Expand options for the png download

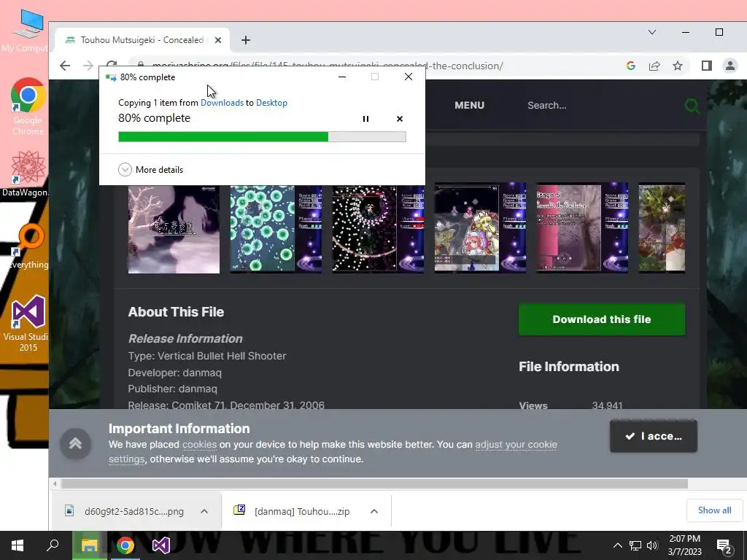tap(204, 511)
